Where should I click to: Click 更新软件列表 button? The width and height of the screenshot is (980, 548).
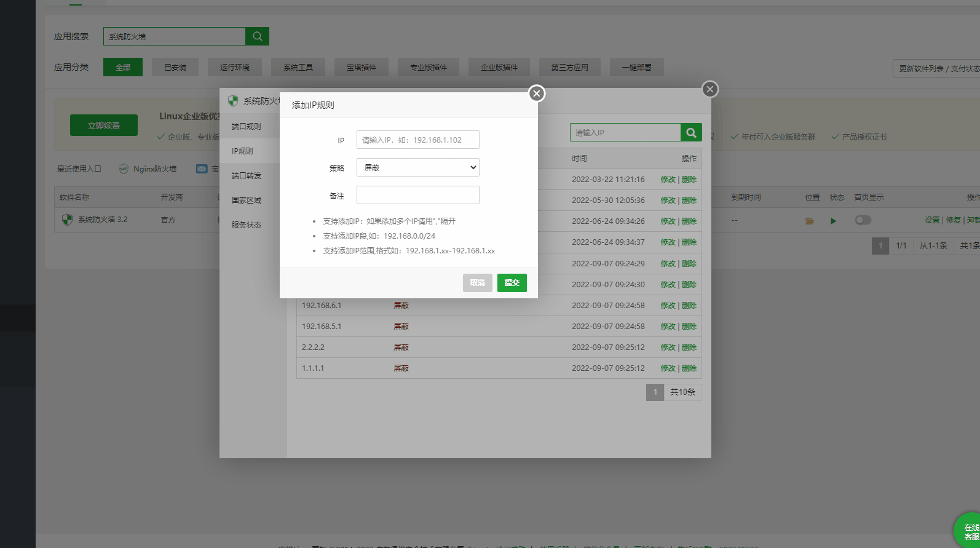936,68
